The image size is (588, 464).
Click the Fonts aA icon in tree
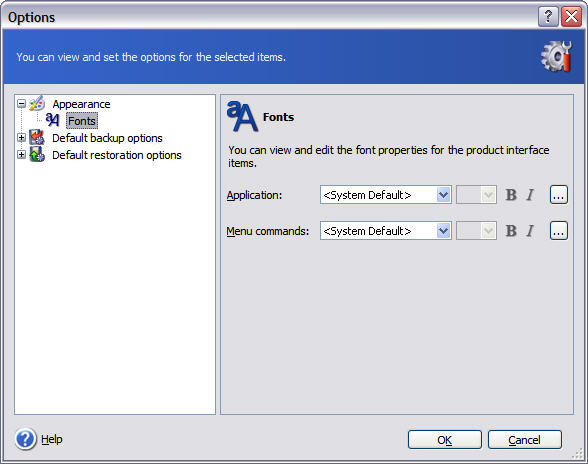pos(52,120)
